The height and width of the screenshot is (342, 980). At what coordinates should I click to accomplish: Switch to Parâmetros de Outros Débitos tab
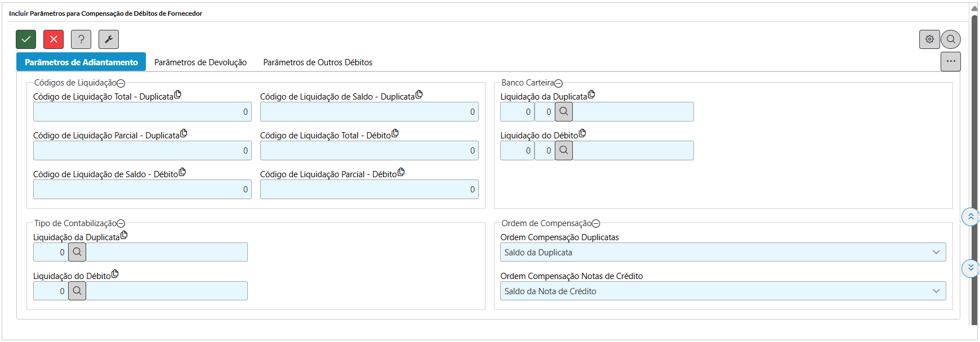(x=318, y=62)
